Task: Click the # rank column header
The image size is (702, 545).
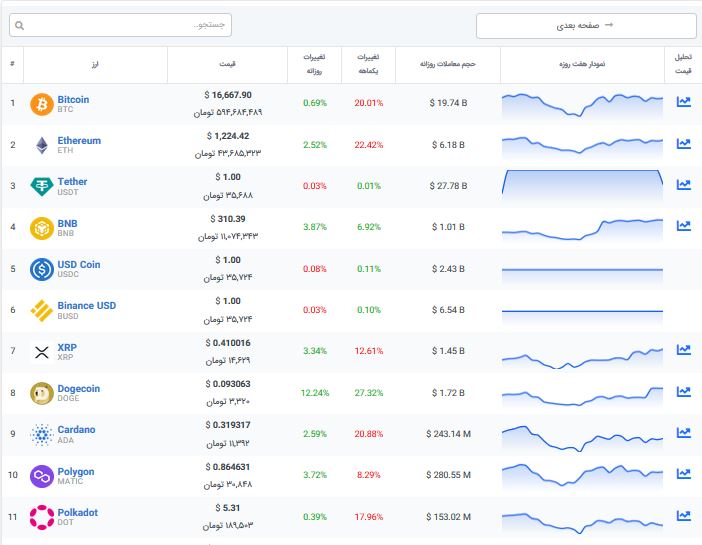Action: pyautogui.click(x=12, y=64)
